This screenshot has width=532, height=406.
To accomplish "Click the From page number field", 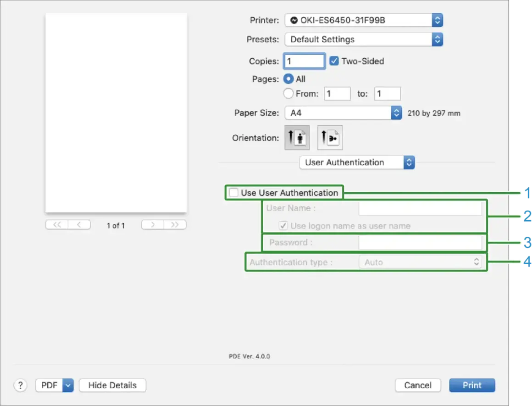I will tap(337, 93).
